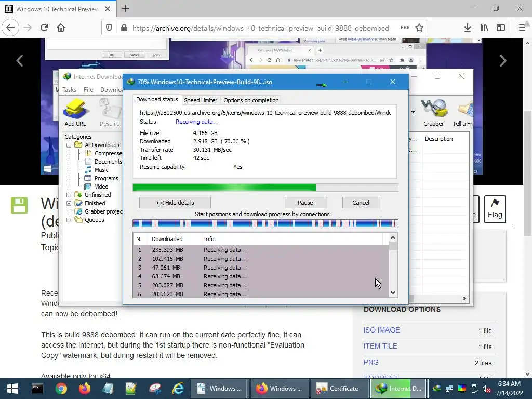Viewport: 532px width, 399px height.
Task: Click the Hide details button
Action: (175, 203)
